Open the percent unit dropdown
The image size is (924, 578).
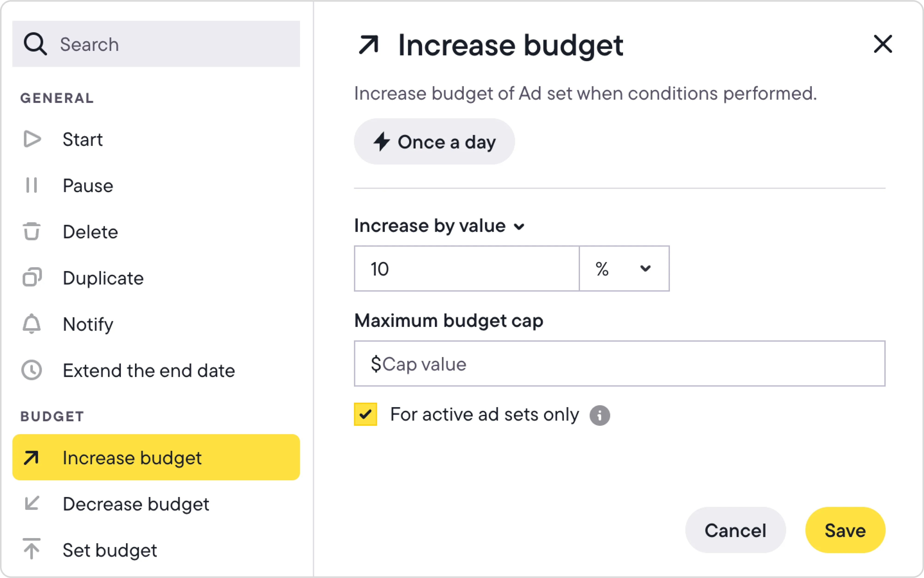[624, 269]
